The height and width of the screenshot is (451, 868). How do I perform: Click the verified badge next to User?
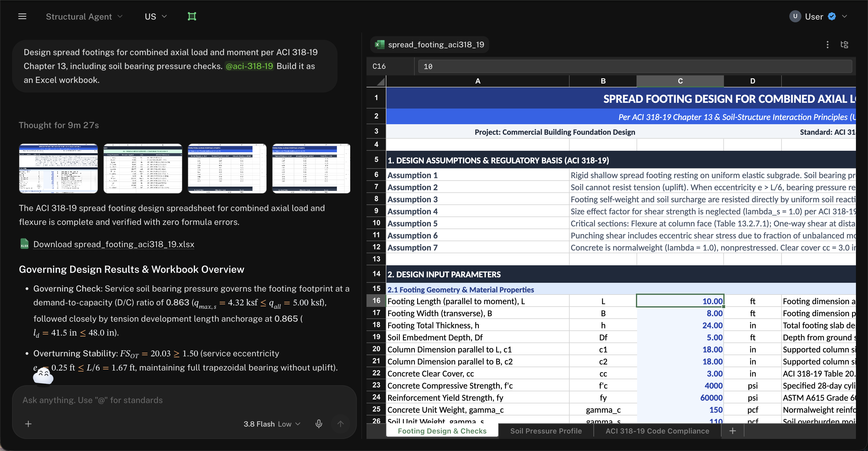click(832, 17)
